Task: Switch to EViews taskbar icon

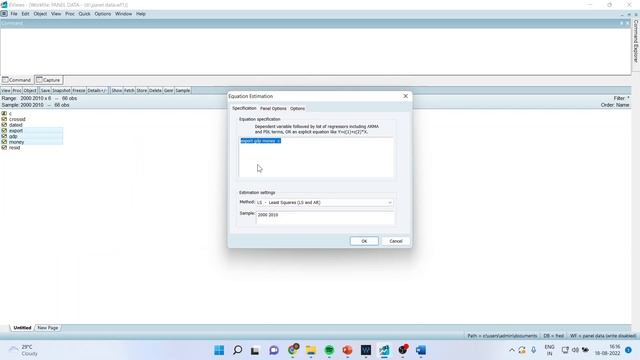Action: point(384,350)
